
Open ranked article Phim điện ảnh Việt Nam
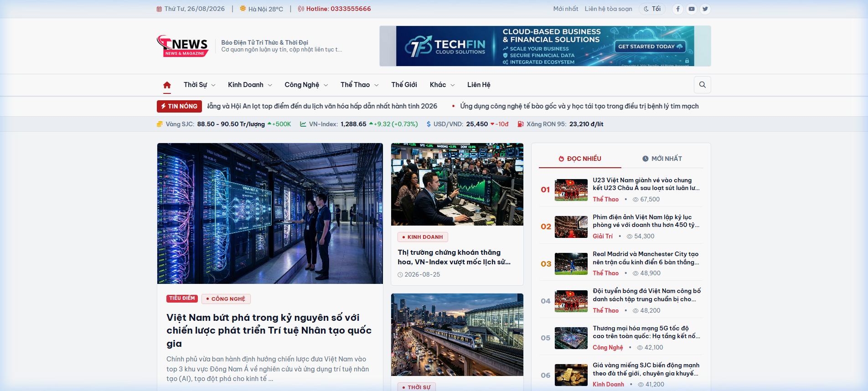tap(646, 221)
